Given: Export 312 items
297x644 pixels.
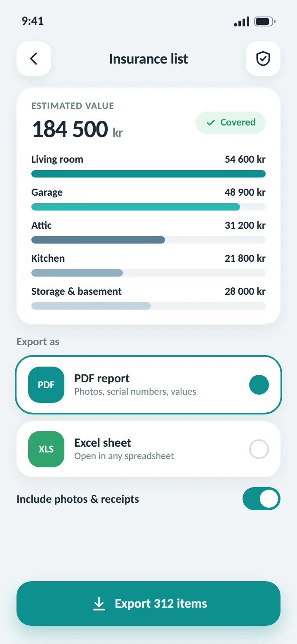Looking at the screenshot, I should [148, 604].
